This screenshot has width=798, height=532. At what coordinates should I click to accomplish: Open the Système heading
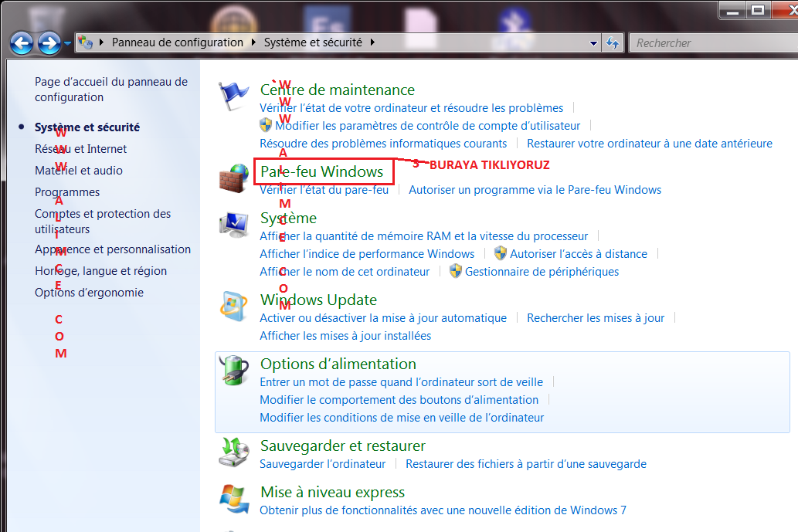click(x=289, y=219)
